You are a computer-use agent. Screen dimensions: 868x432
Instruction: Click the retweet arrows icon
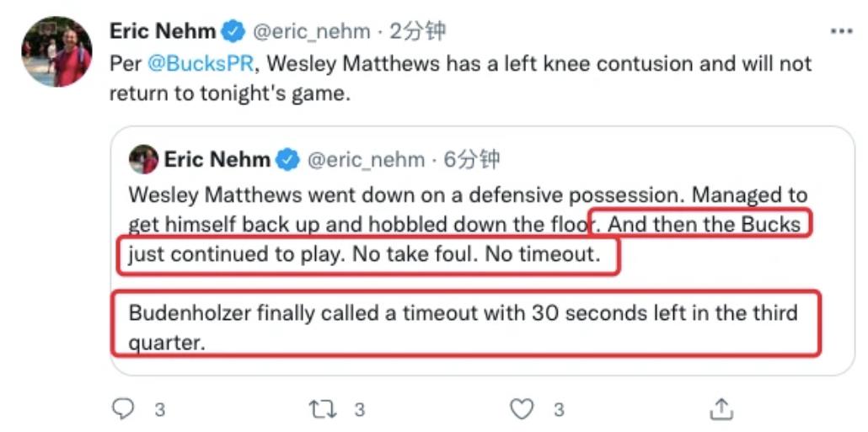coord(324,409)
